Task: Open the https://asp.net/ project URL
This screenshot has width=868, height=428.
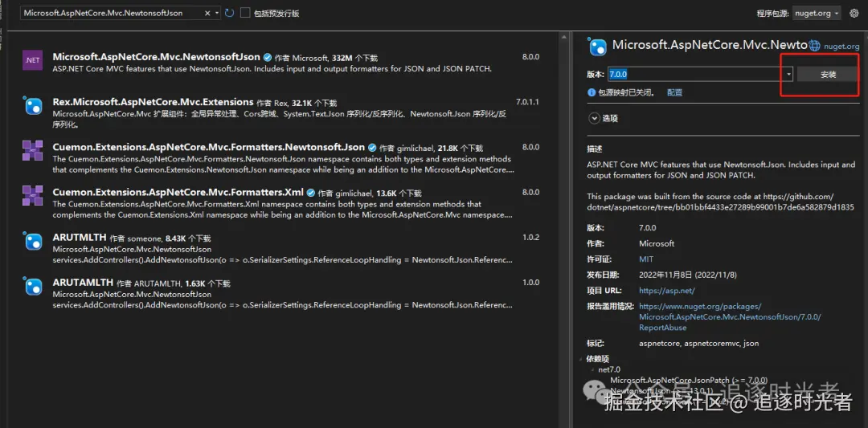Action: 666,291
